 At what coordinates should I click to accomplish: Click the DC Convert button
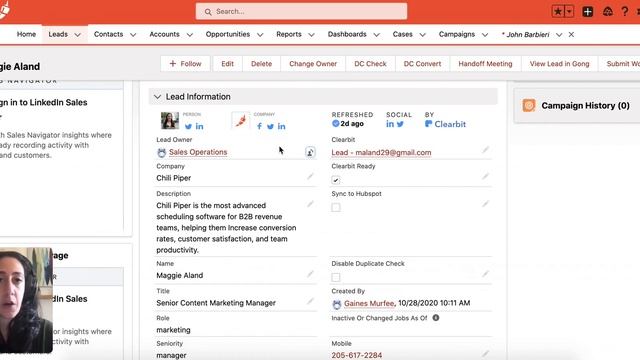(x=422, y=64)
